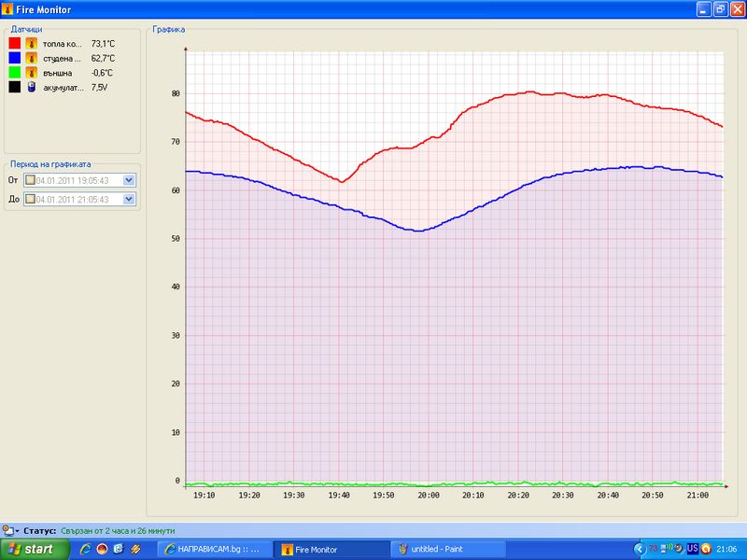747x560 pixels.
Task: Click the Fire Monitor taskbar button
Action: (x=331, y=550)
